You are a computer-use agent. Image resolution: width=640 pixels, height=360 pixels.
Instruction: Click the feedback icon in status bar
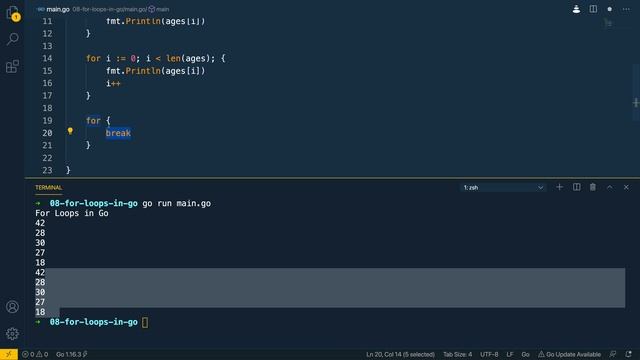click(x=613, y=354)
